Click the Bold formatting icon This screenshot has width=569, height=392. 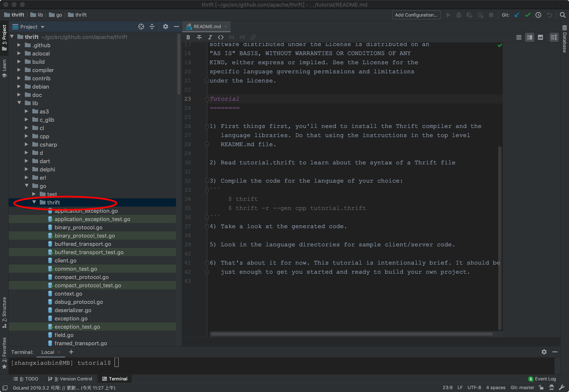tap(188, 37)
